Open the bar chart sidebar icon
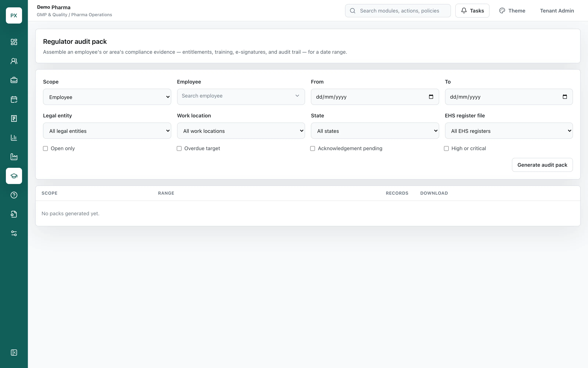The height and width of the screenshot is (368, 588). (x=14, y=137)
